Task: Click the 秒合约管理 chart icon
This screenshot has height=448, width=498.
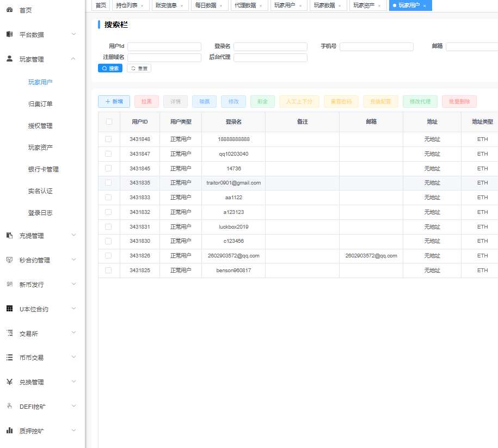Action: 9,260
